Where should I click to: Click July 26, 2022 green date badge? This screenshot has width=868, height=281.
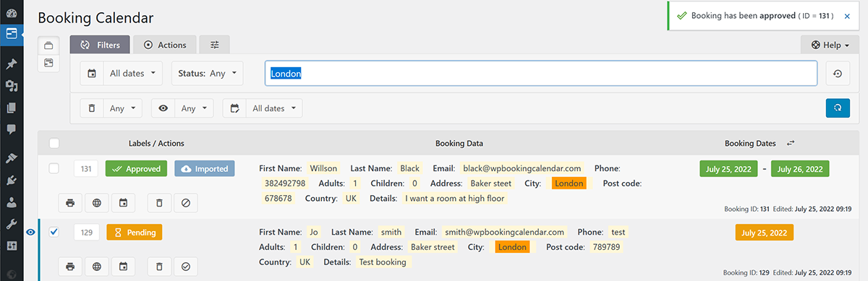tap(800, 168)
